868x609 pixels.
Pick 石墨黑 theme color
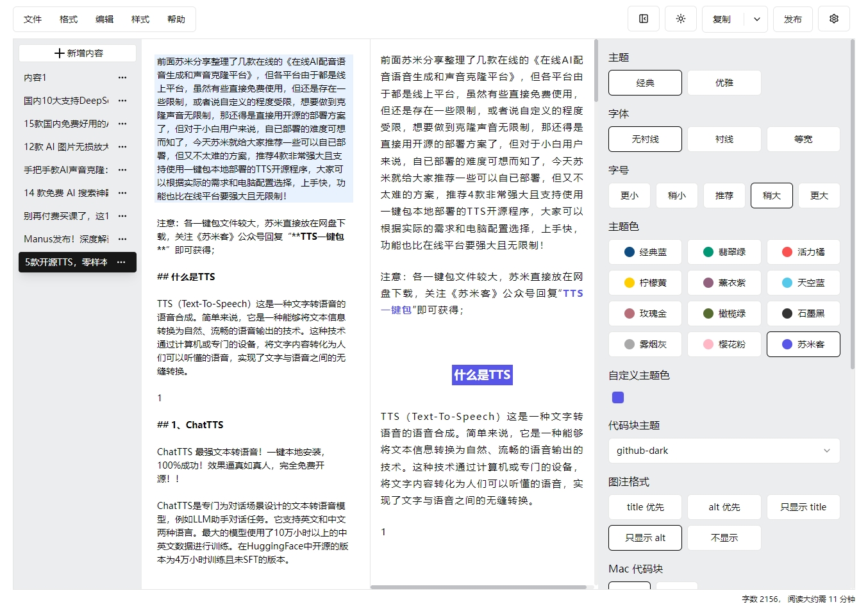[803, 313]
